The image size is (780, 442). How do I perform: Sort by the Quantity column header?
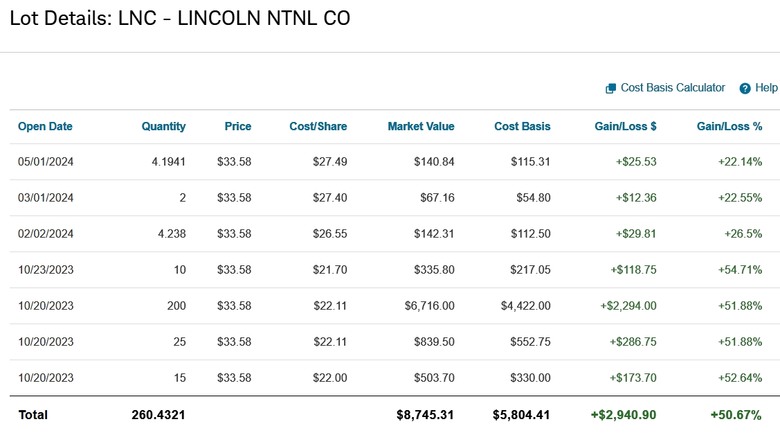[x=164, y=126]
